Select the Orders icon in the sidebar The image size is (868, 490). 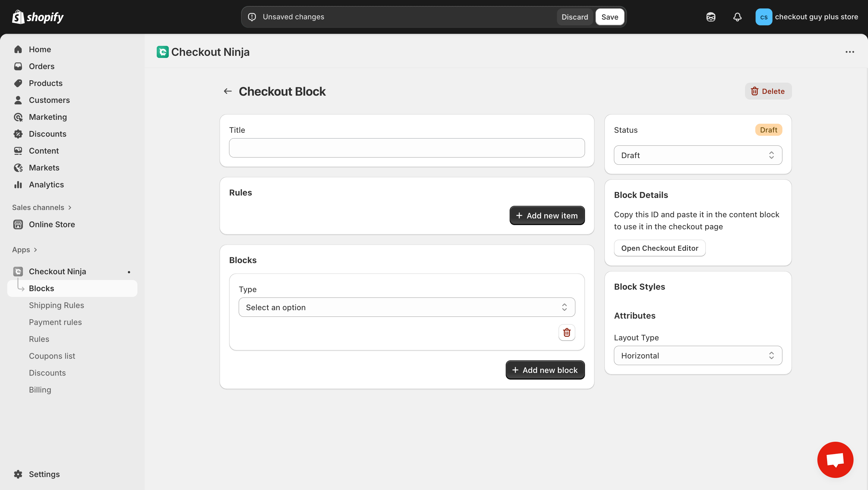pyautogui.click(x=18, y=66)
